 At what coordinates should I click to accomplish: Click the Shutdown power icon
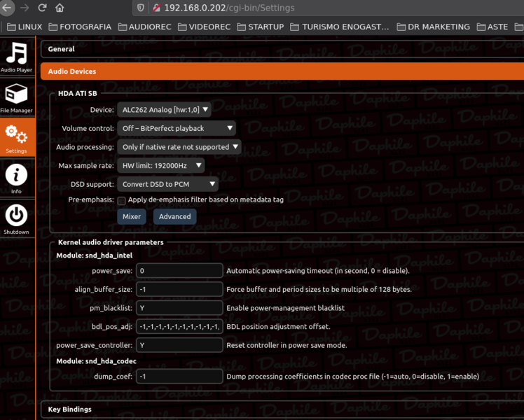coord(16,218)
